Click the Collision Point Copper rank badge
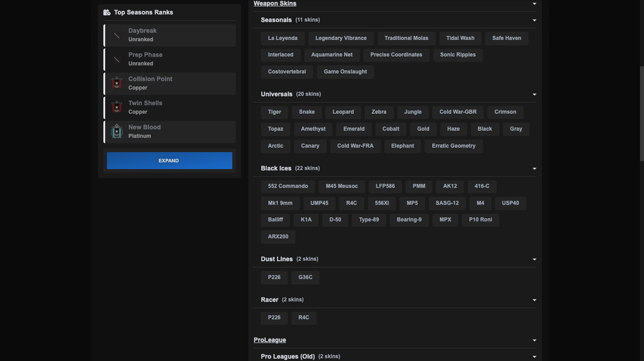The image size is (644, 361). 117,83
